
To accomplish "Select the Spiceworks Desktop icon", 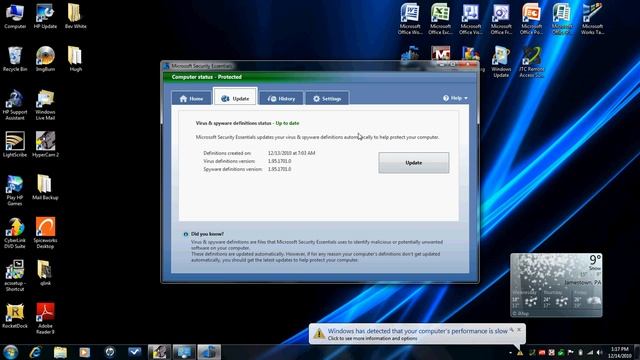I will 45,233.
